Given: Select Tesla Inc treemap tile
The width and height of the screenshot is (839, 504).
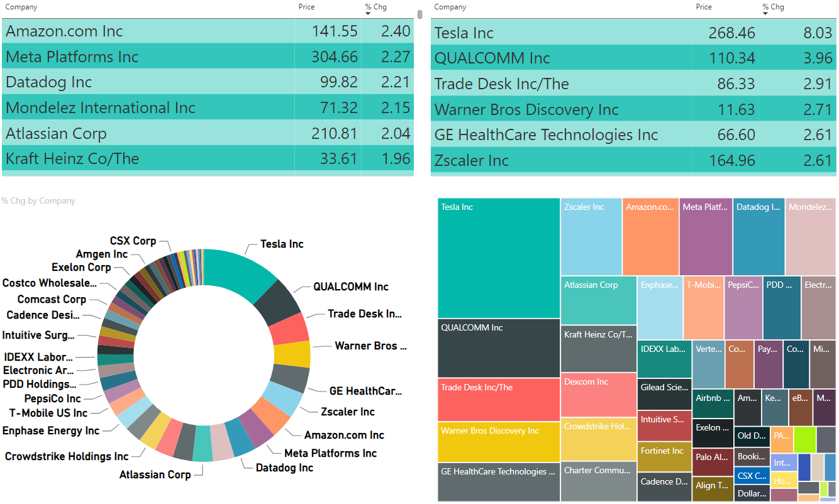Looking at the screenshot, I should [x=499, y=258].
